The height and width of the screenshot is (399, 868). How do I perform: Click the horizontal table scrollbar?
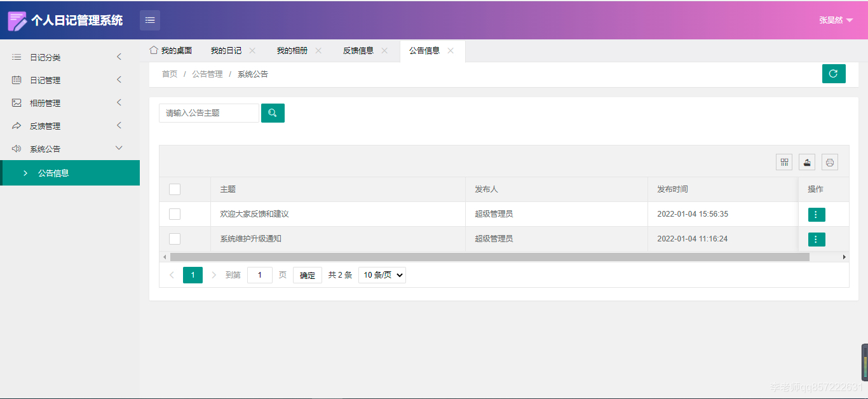[490, 257]
